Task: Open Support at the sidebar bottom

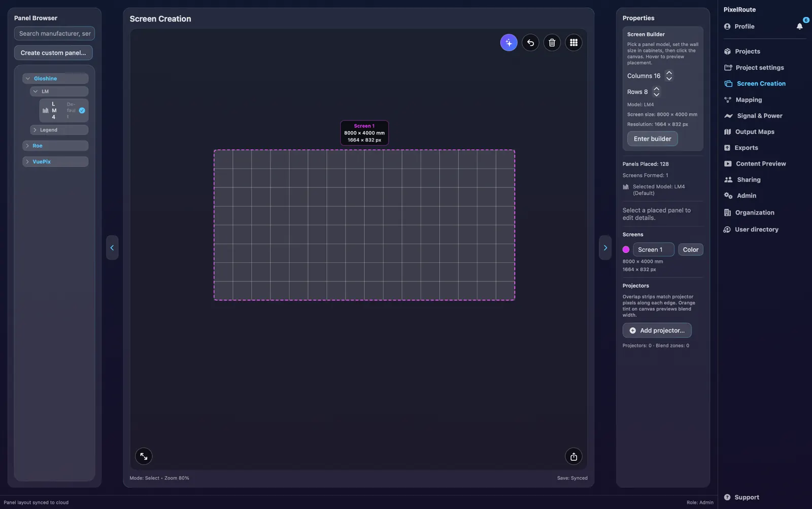Action: click(x=741, y=497)
